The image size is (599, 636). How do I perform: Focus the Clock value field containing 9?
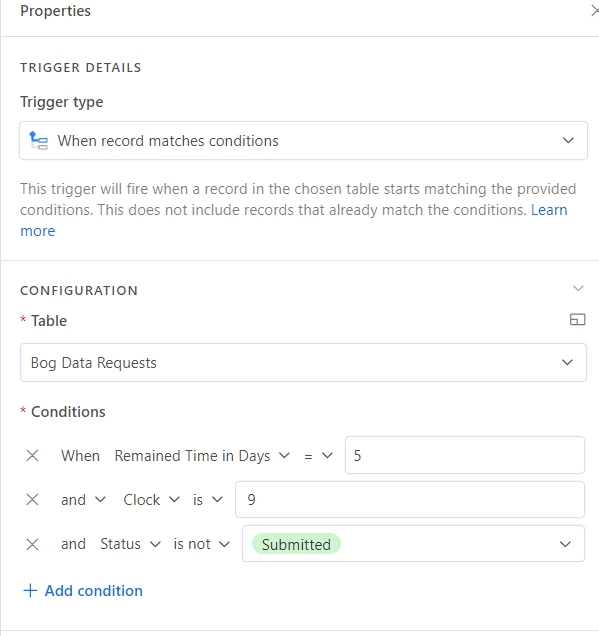click(x=410, y=499)
